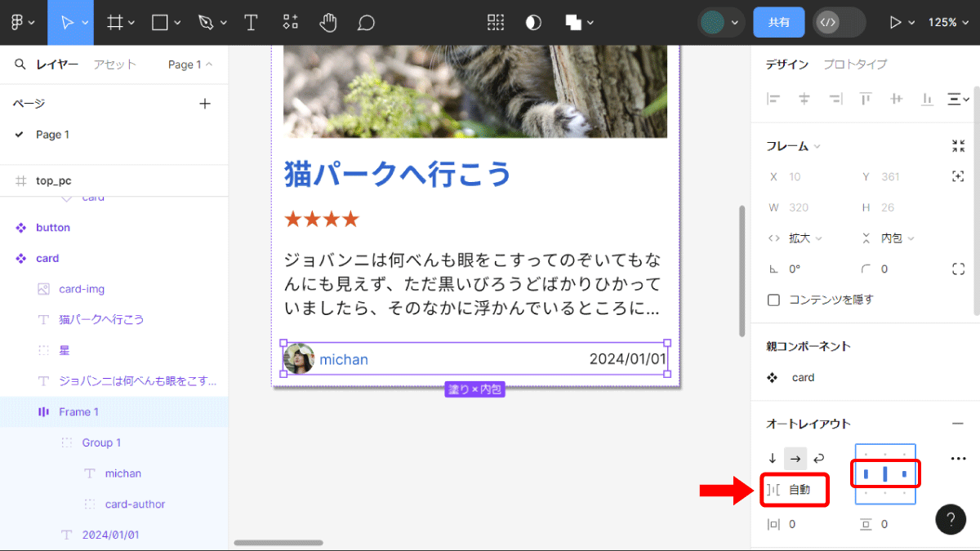Open the Pen tool options chevron
Viewport: 980px width, 551px height.
pyautogui.click(x=224, y=24)
